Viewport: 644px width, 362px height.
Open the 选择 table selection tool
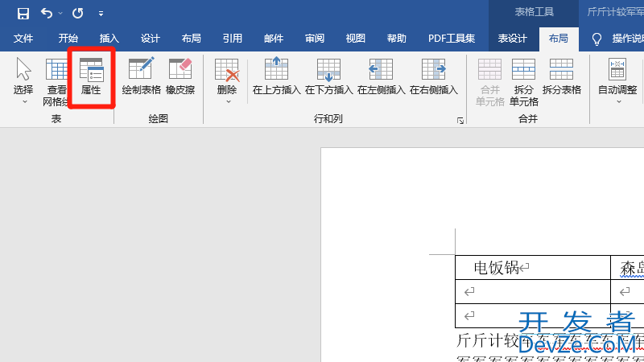pyautogui.click(x=23, y=76)
